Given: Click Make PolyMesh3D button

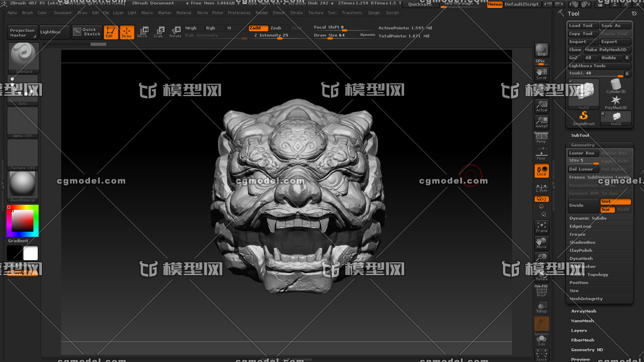Looking at the screenshot, I should coord(607,50).
